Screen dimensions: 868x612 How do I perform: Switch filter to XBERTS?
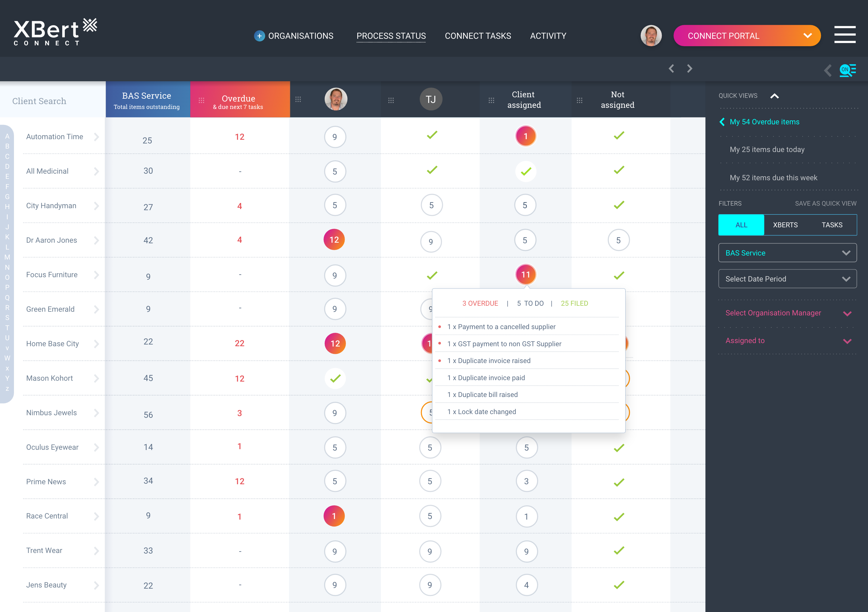click(785, 225)
